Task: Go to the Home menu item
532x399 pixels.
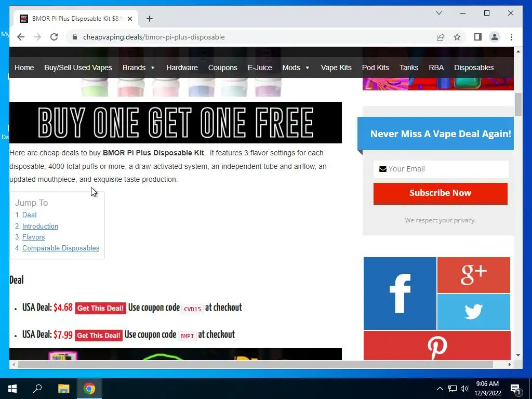Action: 24,68
